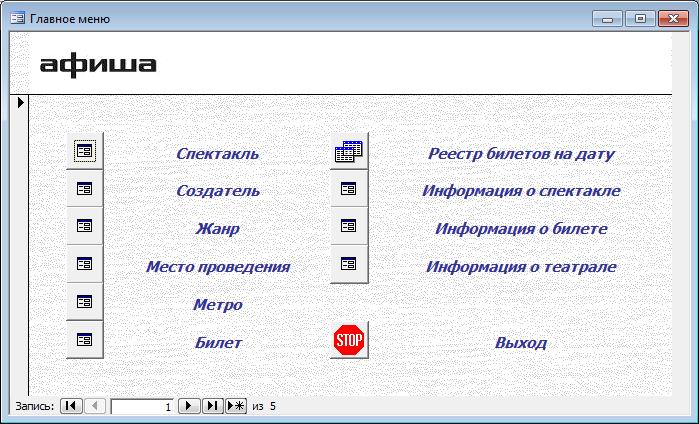Click the record number input field
Screen dimensions: 699x424
tap(141, 406)
